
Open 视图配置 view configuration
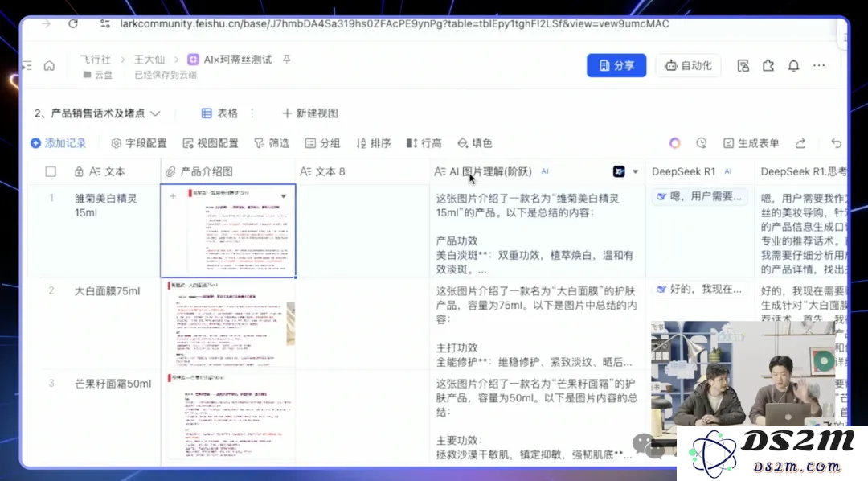click(211, 143)
